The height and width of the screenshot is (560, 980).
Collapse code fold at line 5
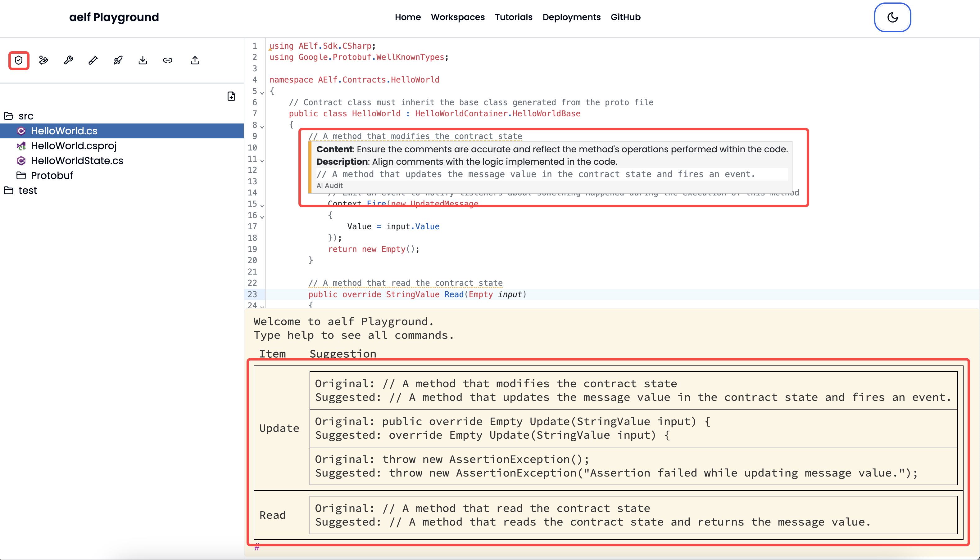pos(262,93)
